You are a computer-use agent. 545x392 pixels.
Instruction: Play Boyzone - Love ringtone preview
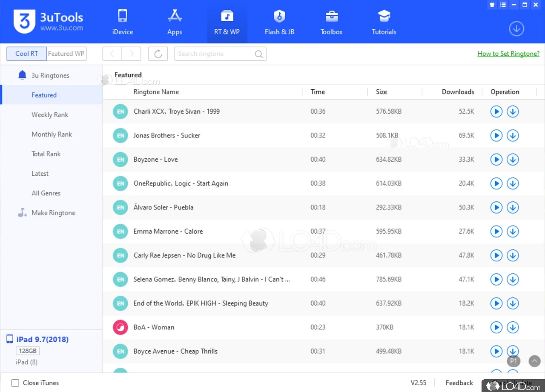pos(496,160)
